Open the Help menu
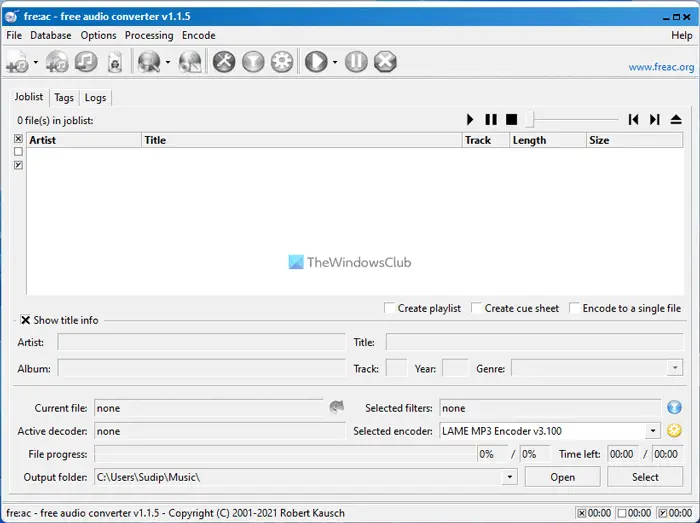Screen dimensions: 700x523 point(682,35)
